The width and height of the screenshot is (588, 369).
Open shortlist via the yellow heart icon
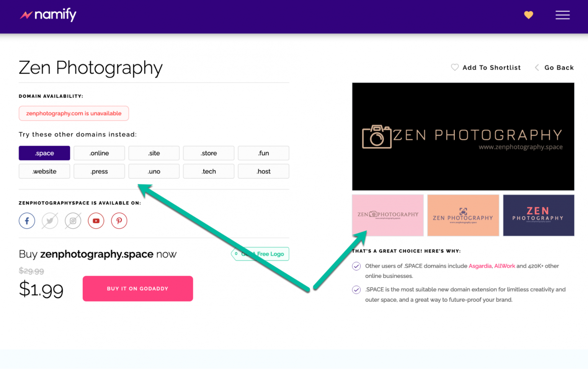tap(528, 15)
